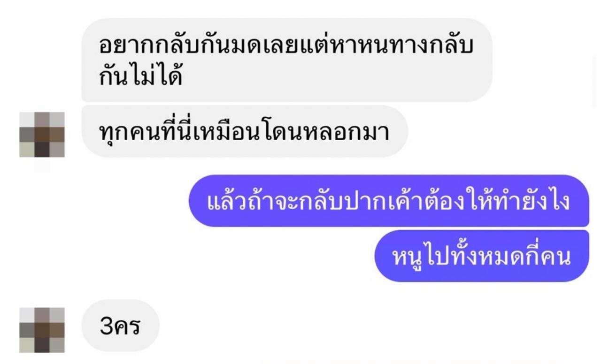Open pixelated avatar beside ทุกคนที่นี่เหมือนโดนหลอกมา message
This screenshot has width=601, height=364.
(x=42, y=134)
